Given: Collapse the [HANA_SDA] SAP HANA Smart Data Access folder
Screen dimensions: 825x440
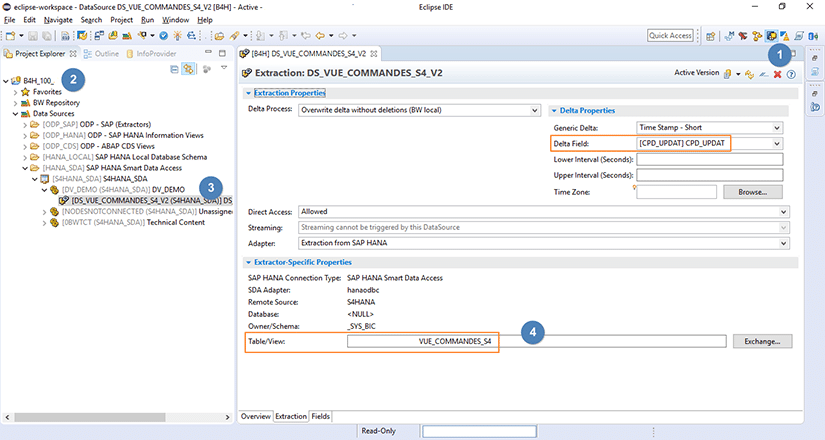Looking at the screenshot, I should point(25,168).
